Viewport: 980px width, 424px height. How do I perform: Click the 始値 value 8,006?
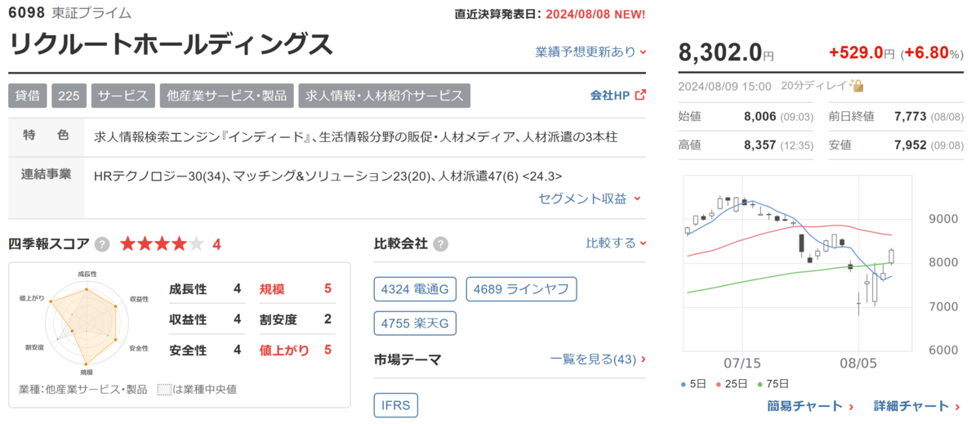(759, 117)
